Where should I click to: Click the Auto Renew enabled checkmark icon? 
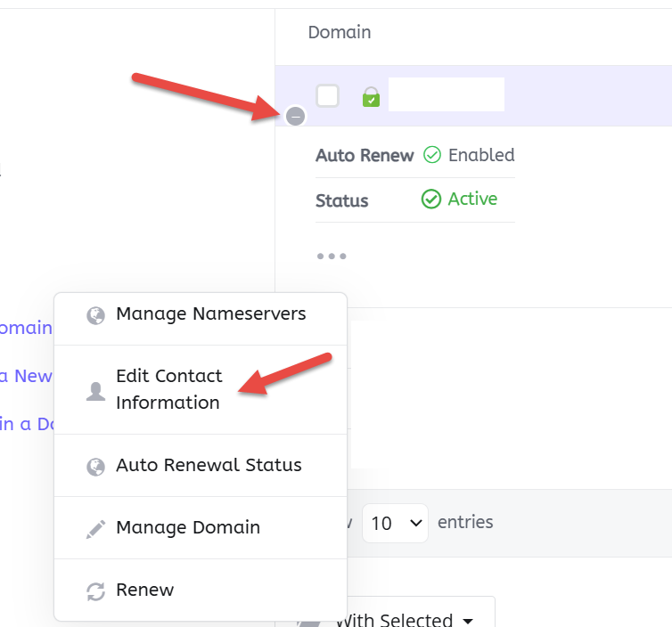point(432,155)
